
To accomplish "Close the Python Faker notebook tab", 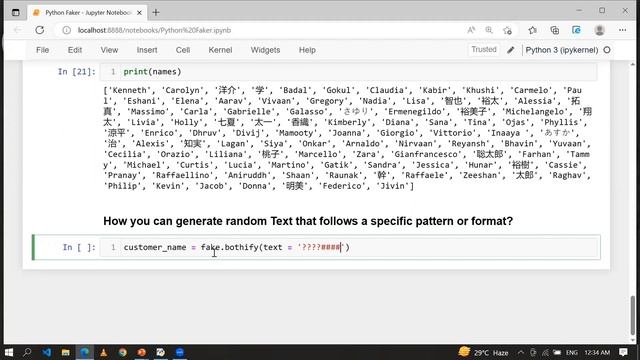I will pyautogui.click(x=139, y=13).
